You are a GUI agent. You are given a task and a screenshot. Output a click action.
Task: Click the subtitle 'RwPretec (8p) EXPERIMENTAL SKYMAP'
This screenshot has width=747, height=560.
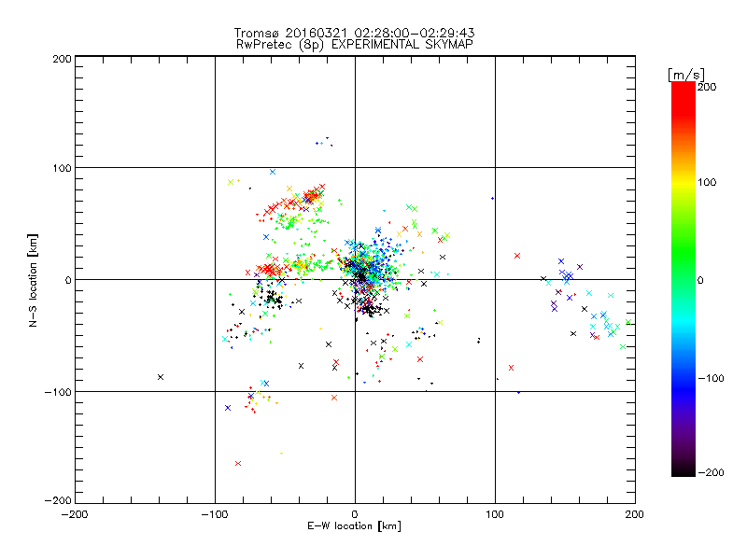pyautogui.click(x=354, y=44)
